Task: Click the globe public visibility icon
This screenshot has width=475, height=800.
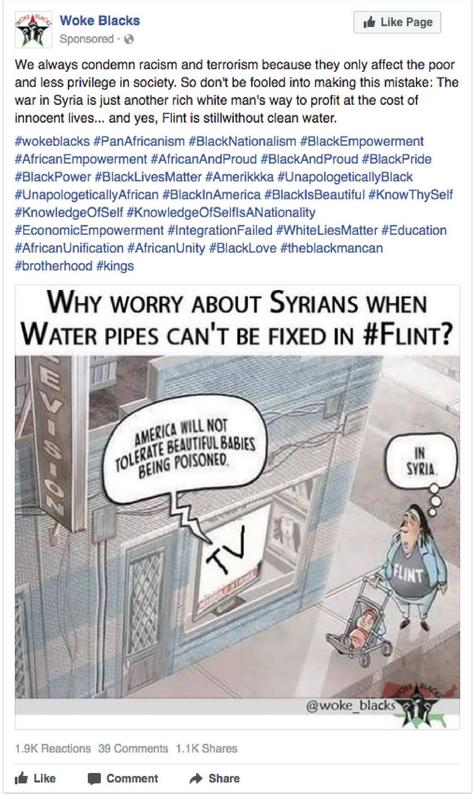Action: (x=129, y=39)
